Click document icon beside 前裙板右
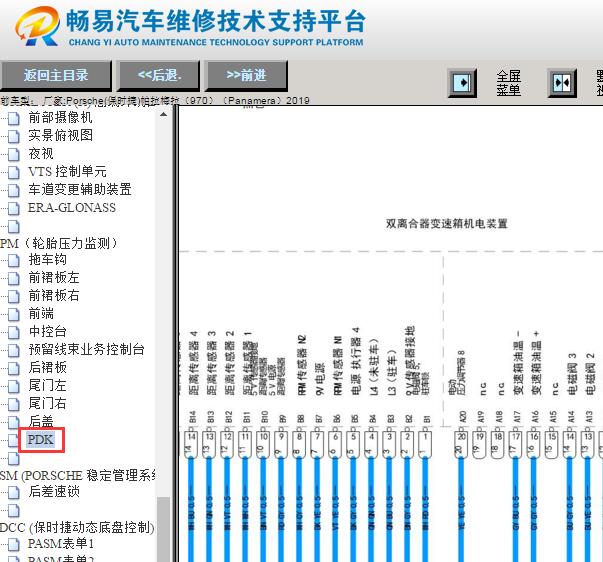 (x=14, y=296)
